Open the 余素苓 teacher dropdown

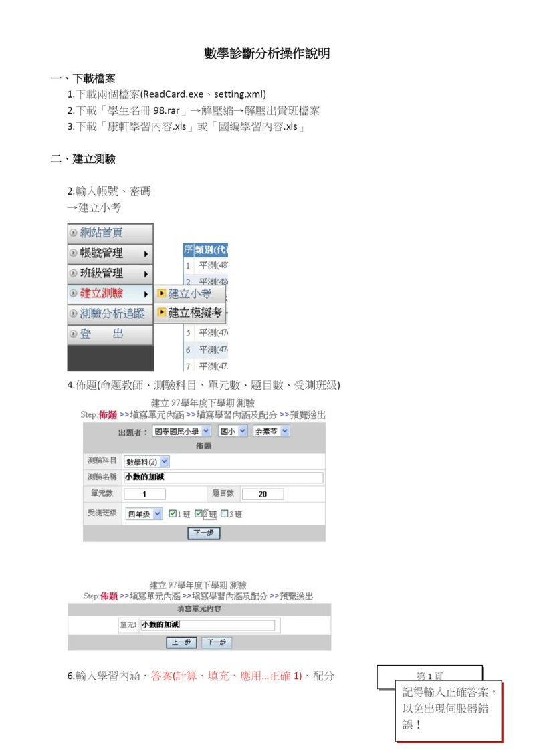point(271,432)
